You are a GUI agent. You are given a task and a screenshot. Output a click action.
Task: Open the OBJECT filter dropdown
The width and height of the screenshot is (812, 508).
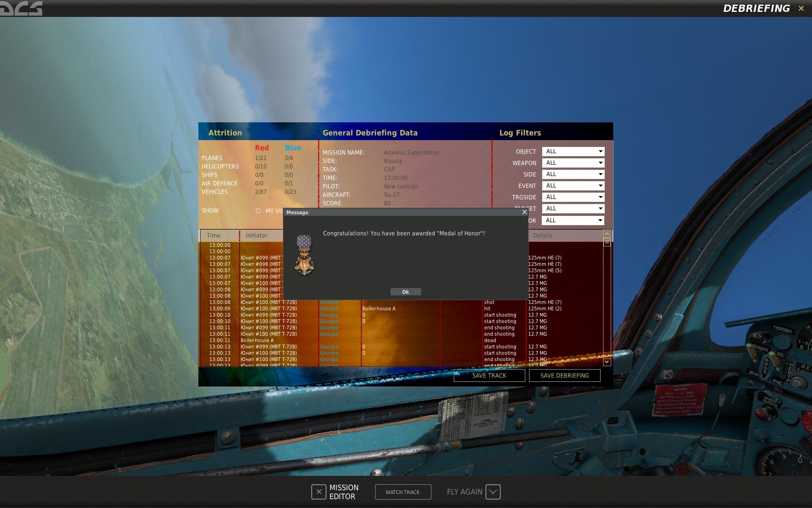(573, 152)
